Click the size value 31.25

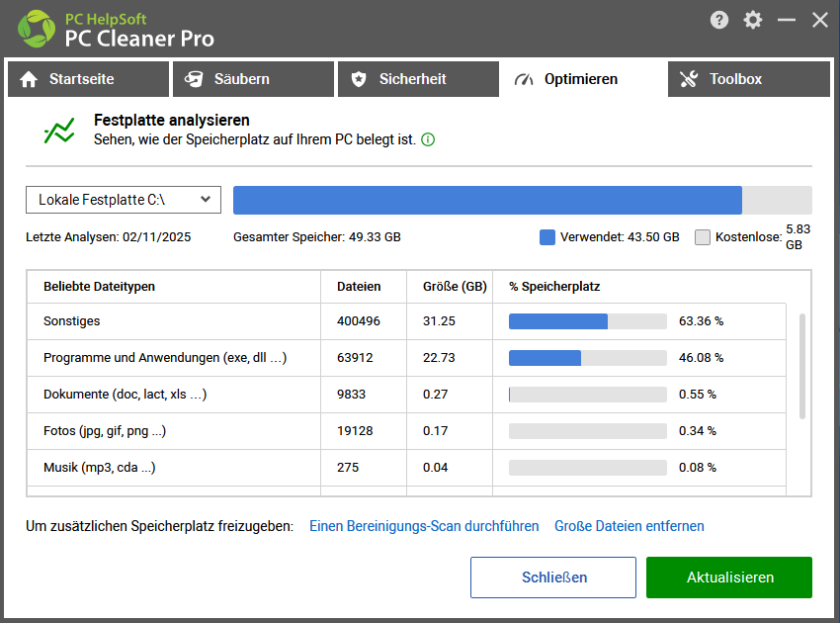click(x=439, y=321)
